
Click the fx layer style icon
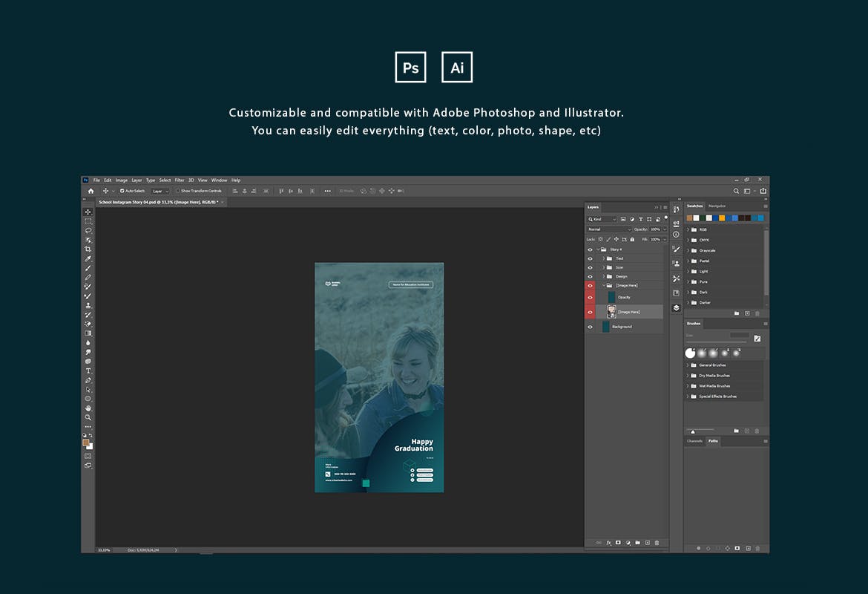click(609, 543)
